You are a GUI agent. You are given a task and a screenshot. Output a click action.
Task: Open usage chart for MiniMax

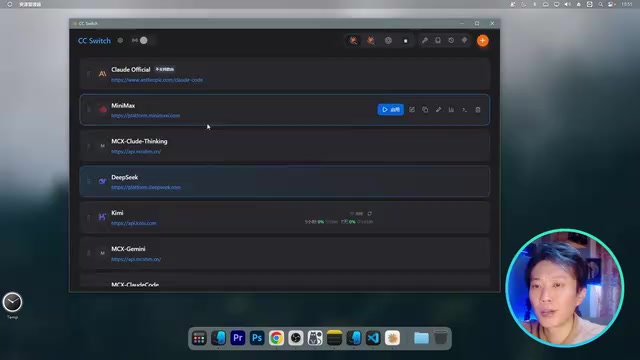(451, 109)
